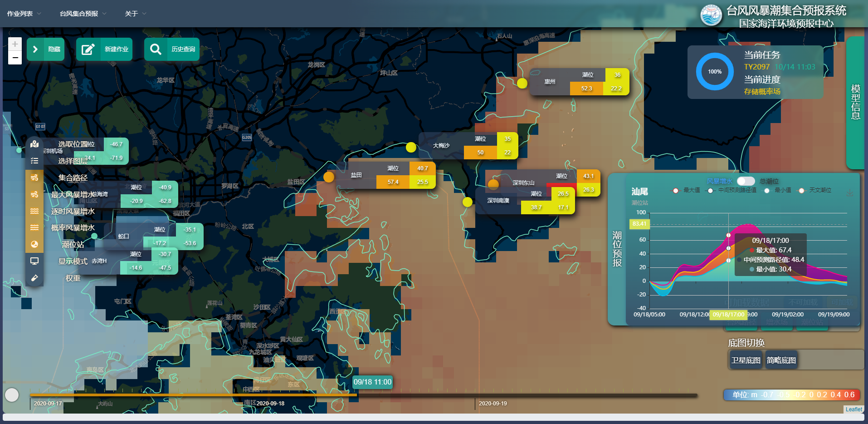Click the 概率风暴增水 label
The width and height of the screenshot is (868, 424).
click(73, 227)
